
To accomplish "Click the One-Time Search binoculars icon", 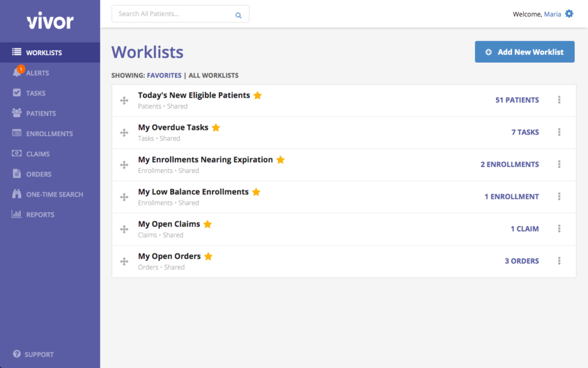I will [17, 194].
